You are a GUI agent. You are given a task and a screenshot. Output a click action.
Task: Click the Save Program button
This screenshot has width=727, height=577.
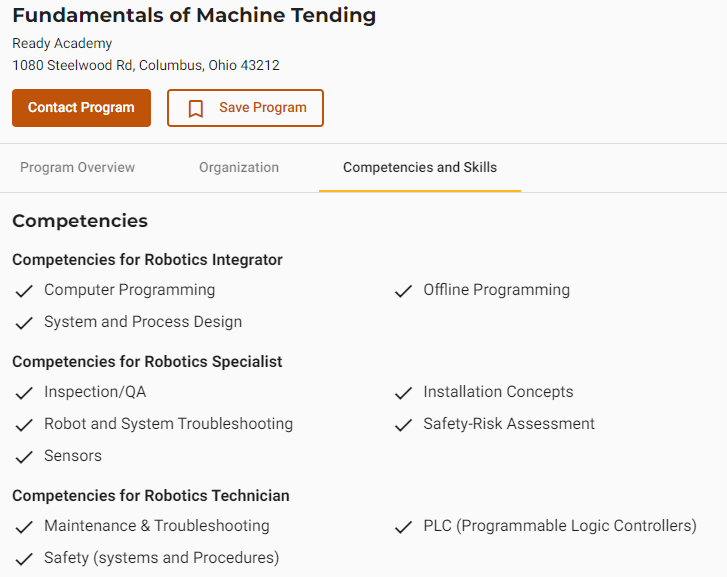[245, 108]
